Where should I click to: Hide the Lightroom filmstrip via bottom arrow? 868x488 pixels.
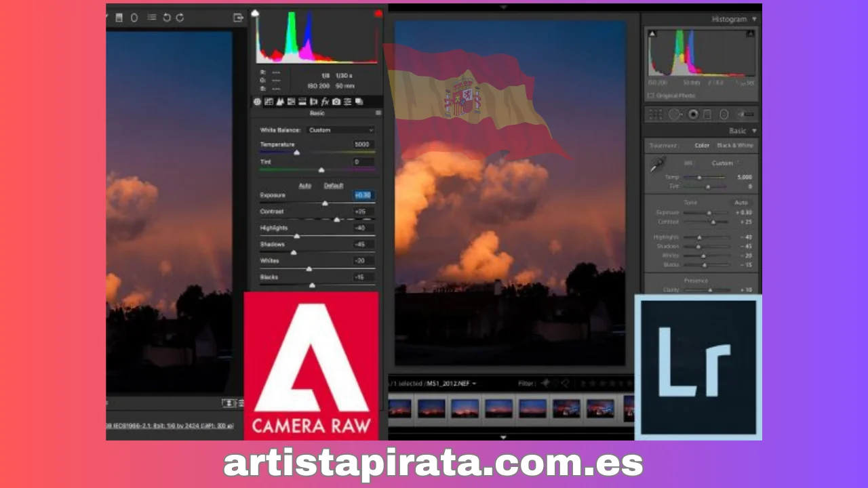point(502,437)
